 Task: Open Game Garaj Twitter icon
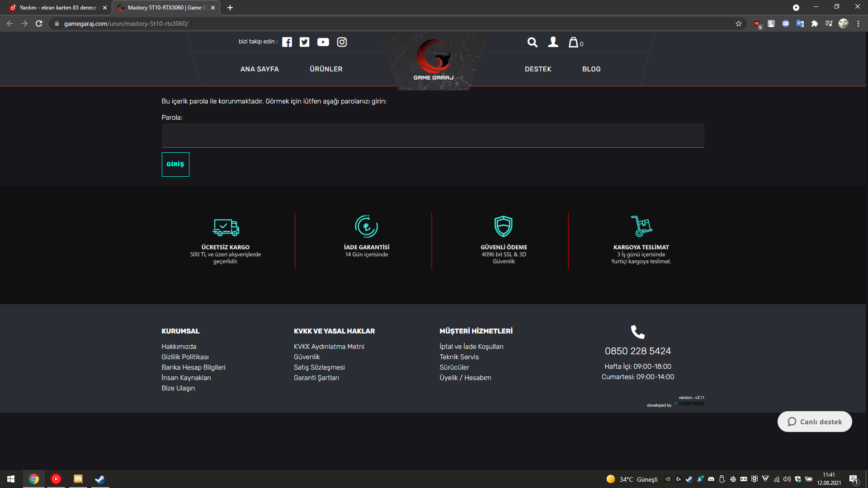pyautogui.click(x=305, y=42)
